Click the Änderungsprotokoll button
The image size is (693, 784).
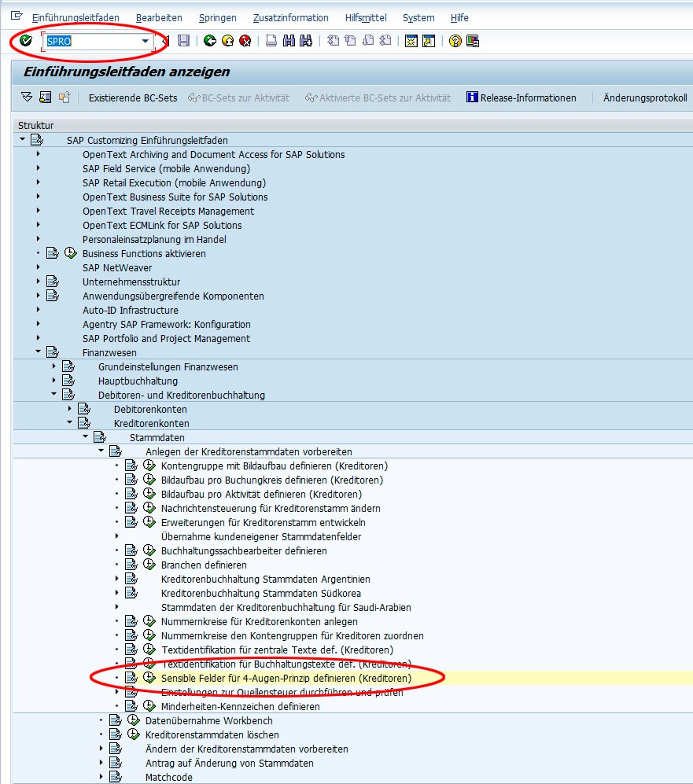(x=645, y=98)
